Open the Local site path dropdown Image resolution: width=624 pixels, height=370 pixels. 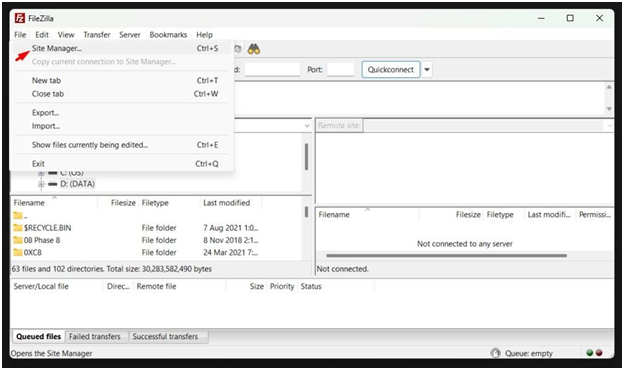tap(307, 126)
